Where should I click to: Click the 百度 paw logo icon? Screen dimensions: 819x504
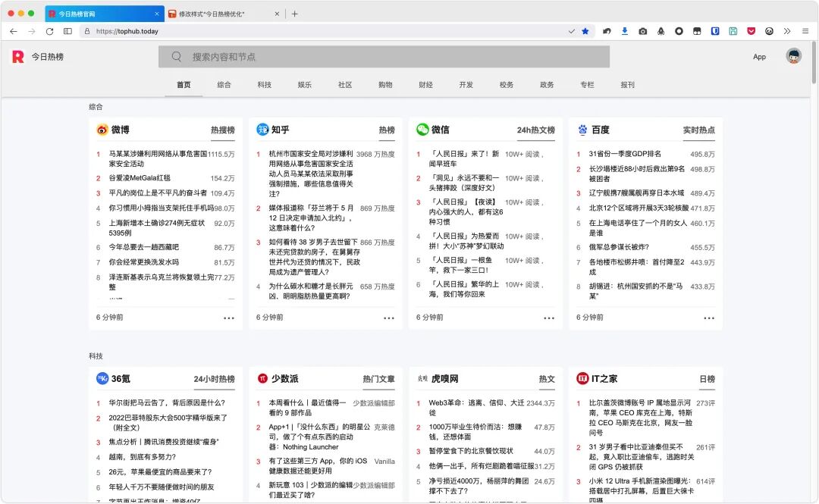coord(582,130)
